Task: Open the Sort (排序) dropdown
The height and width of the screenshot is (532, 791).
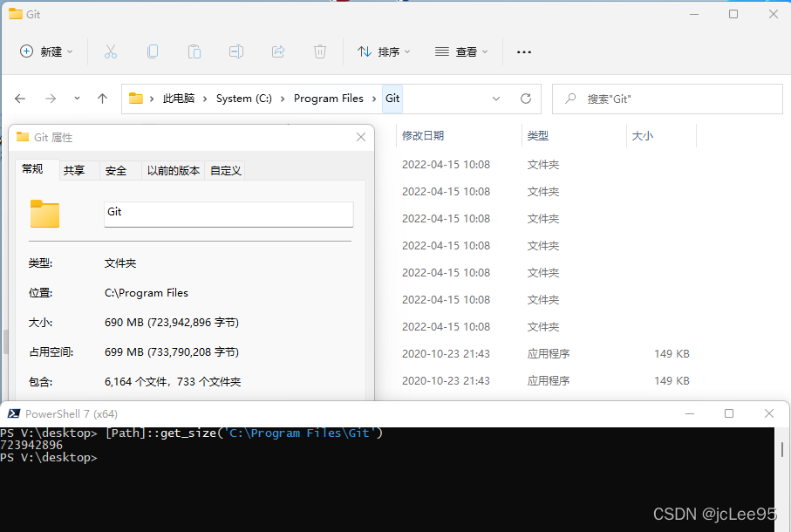Action: pos(384,51)
